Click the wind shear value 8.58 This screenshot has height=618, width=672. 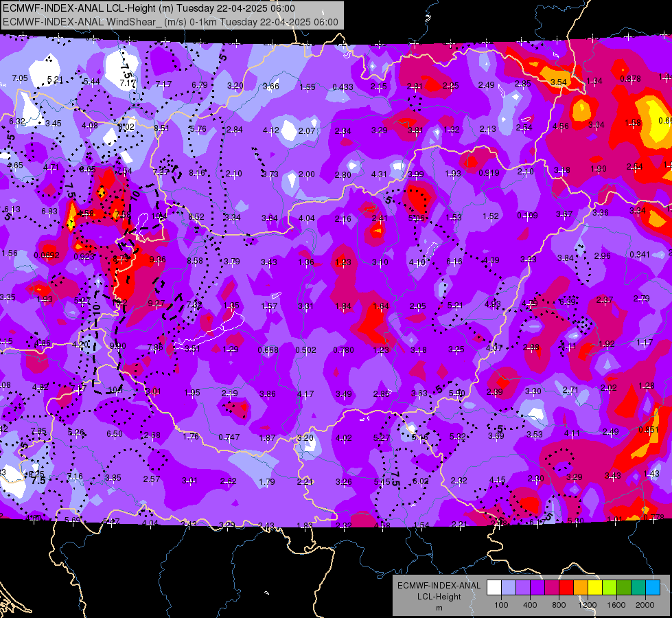point(195,261)
